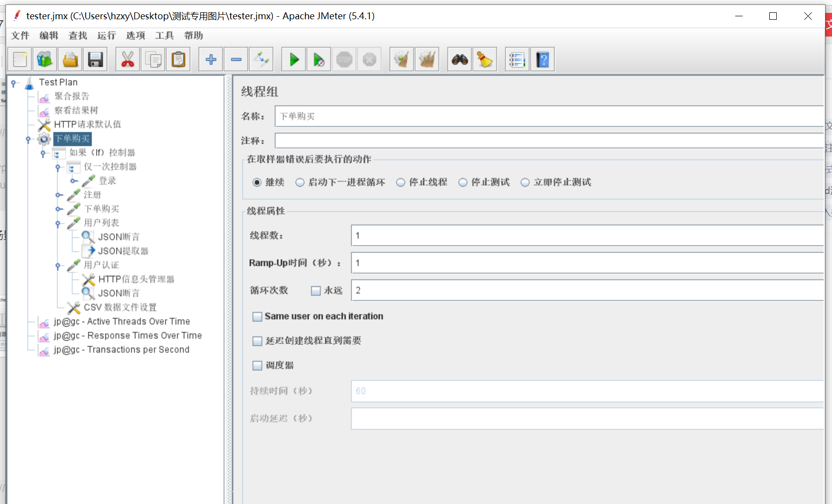Start test with no pauses icon
The width and height of the screenshot is (832, 504).
[x=319, y=60]
